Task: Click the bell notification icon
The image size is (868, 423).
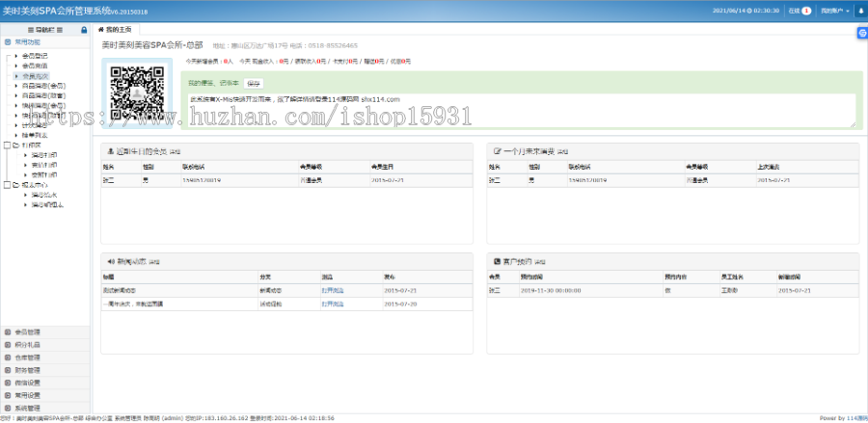Action: (x=859, y=12)
